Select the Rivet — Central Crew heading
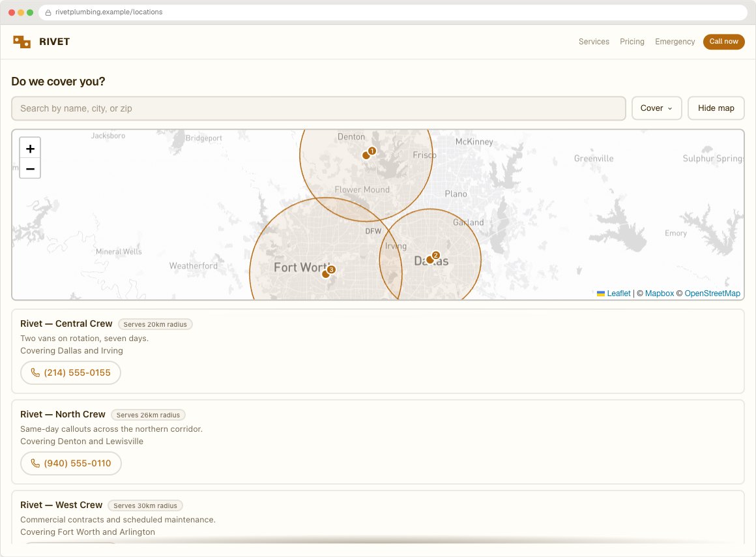756x557 pixels. point(66,324)
